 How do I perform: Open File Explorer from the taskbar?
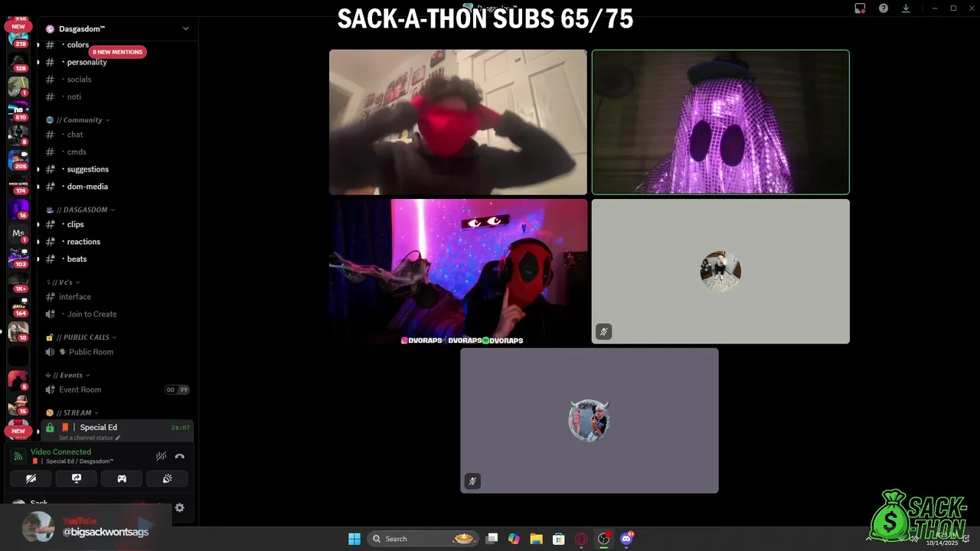(537, 539)
